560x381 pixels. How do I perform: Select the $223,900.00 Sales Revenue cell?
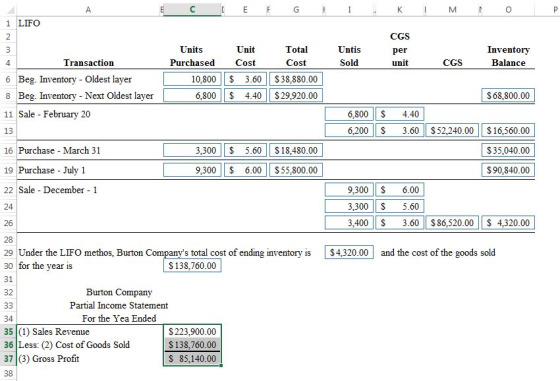tap(192, 331)
